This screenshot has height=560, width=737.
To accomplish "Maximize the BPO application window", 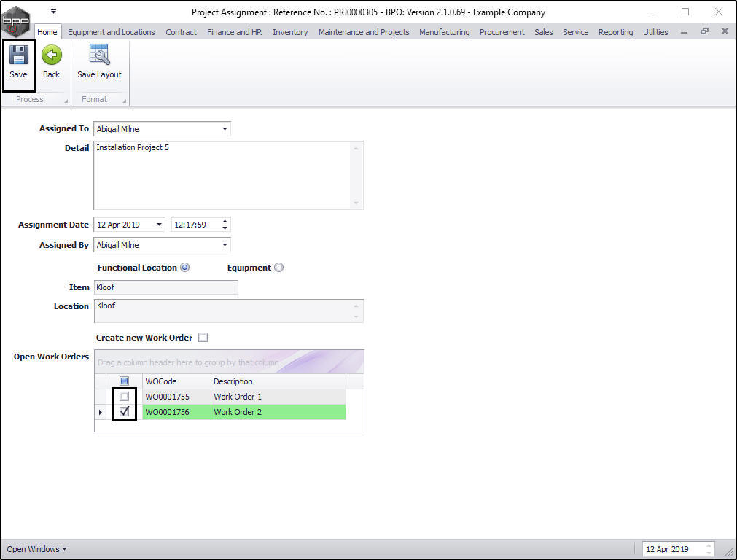I will click(x=685, y=12).
